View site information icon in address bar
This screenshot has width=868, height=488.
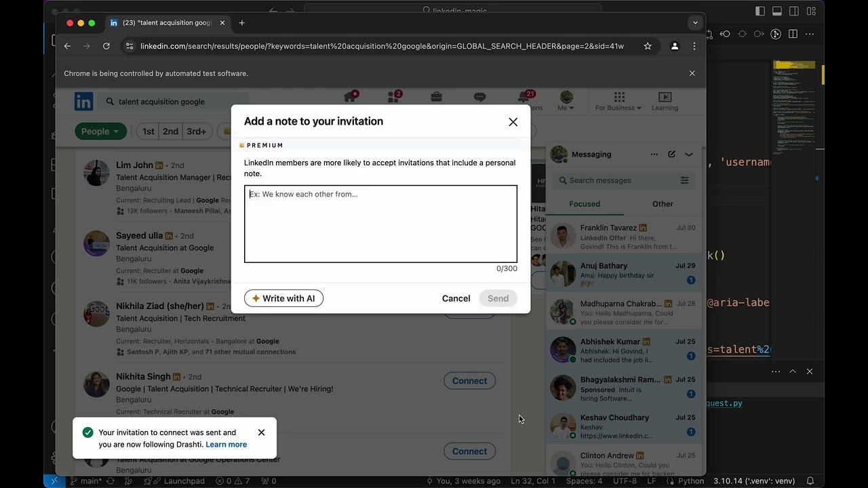point(129,46)
